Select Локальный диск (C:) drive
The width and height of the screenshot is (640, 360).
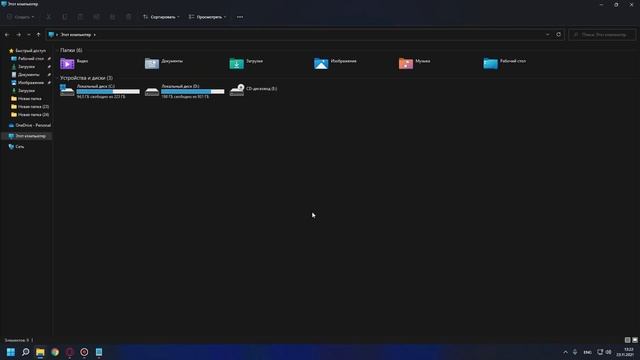pos(100,91)
